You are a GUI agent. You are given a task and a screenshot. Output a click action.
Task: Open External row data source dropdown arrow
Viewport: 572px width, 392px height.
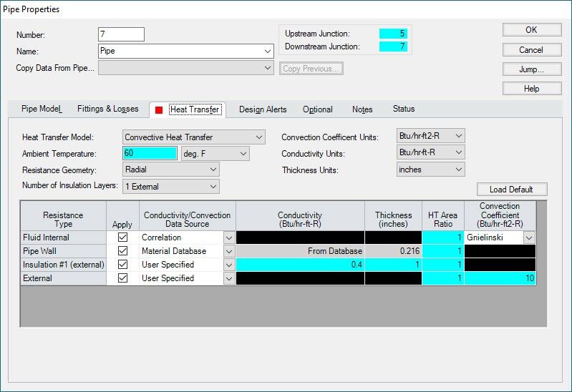(228, 278)
